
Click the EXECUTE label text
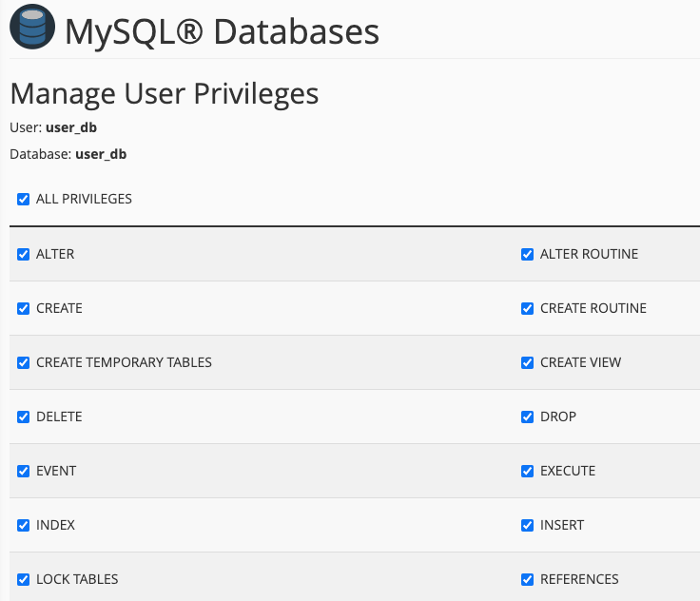click(x=568, y=471)
